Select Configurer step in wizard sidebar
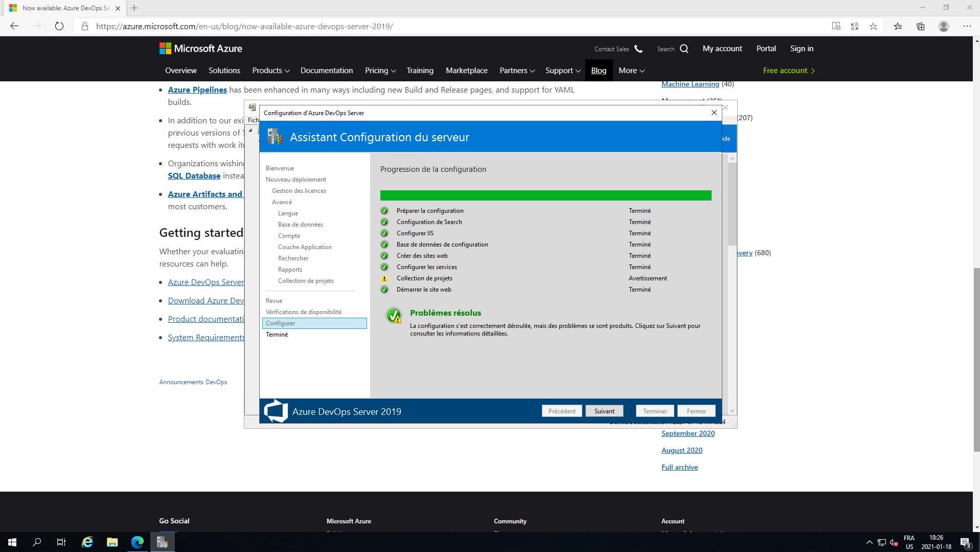The height and width of the screenshot is (552, 980). (314, 323)
